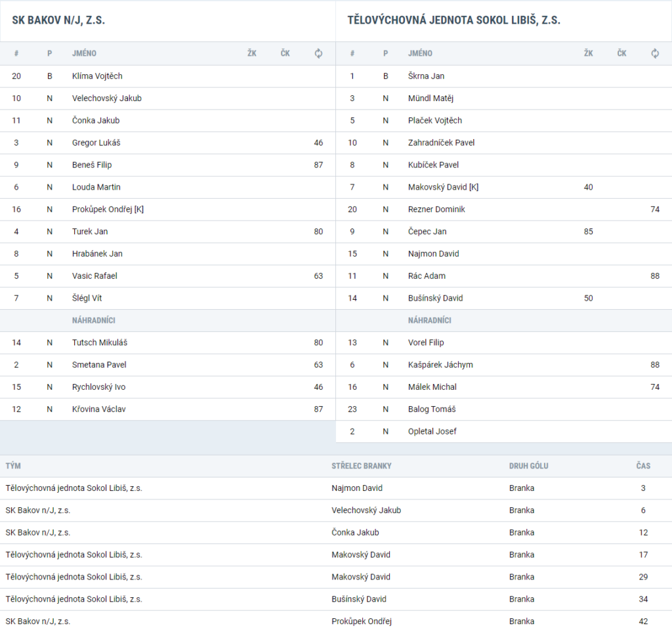Select player Louda Martin

[x=96, y=187]
